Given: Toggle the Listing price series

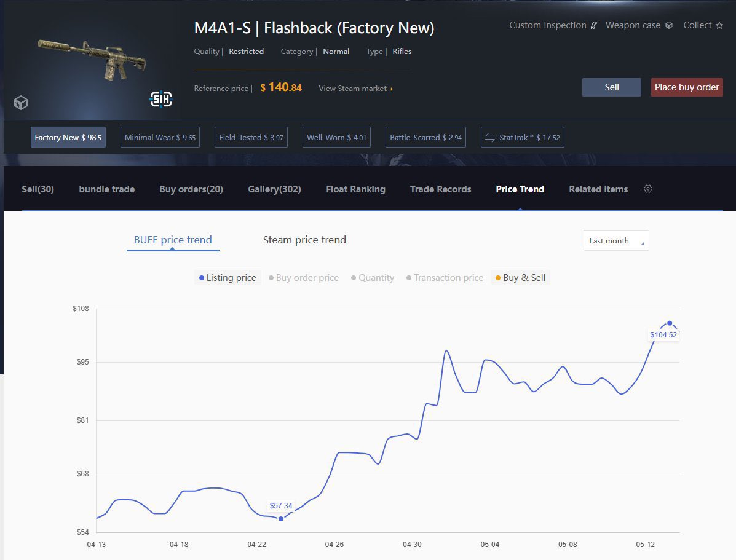Looking at the screenshot, I should [228, 277].
